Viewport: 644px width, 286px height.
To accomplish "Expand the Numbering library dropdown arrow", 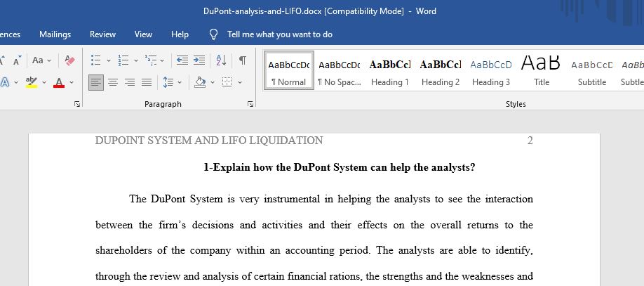I will click(136, 60).
